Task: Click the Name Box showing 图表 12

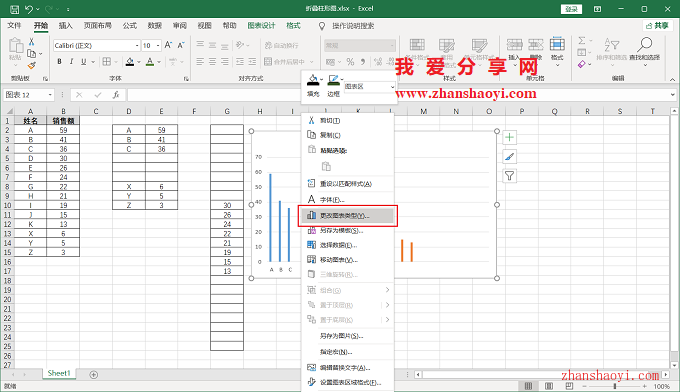Action: pyautogui.click(x=29, y=95)
